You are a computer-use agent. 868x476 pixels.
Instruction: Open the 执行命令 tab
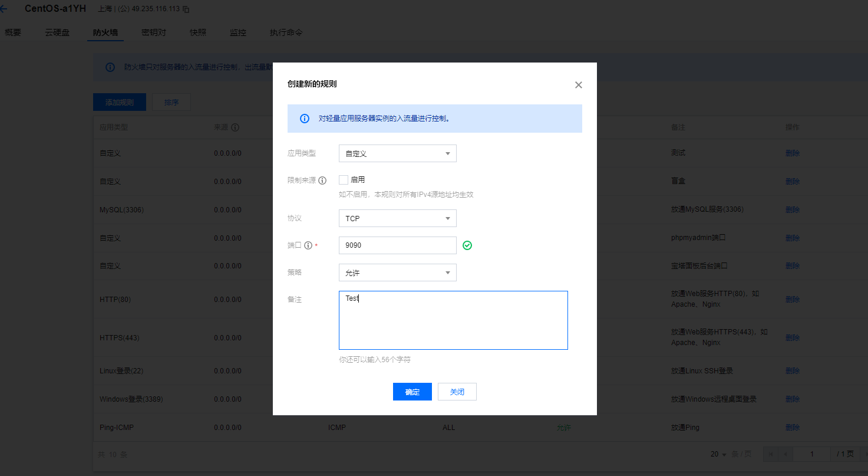[x=286, y=32]
